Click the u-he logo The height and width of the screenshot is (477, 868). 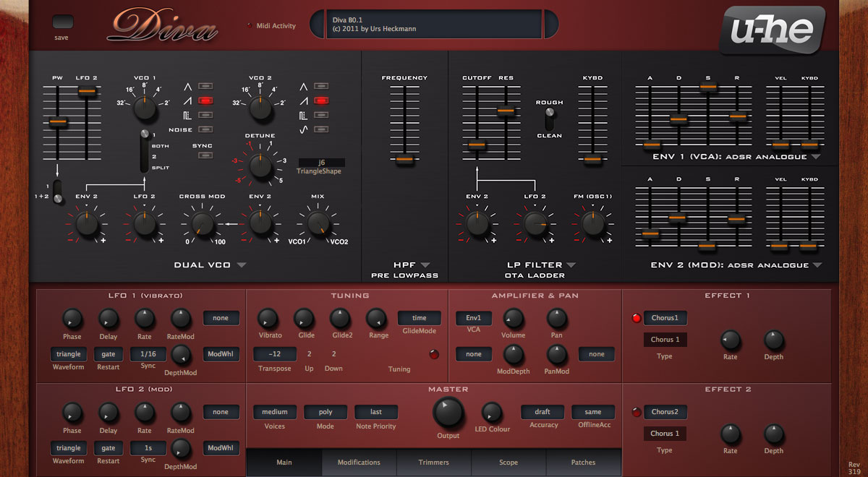pyautogui.click(x=772, y=30)
